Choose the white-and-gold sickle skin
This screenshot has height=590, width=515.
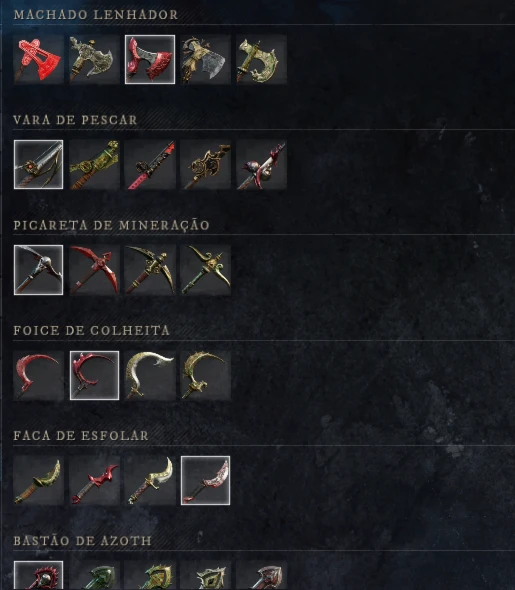[x=150, y=376]
